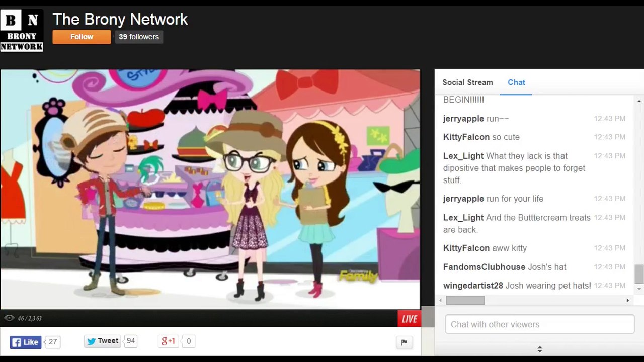Click chat vertical scrollbar down arrow
This screenshot has height=362, width=644.
tap(639, 289)
